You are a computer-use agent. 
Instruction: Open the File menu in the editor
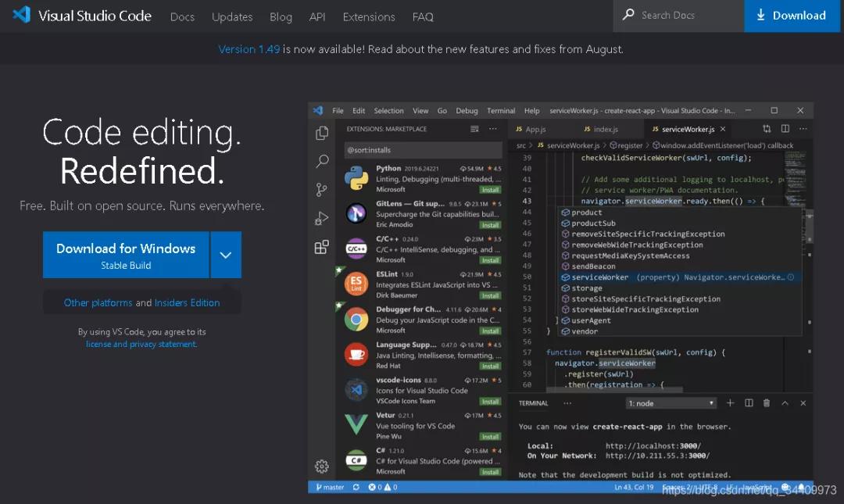[338, 110]
